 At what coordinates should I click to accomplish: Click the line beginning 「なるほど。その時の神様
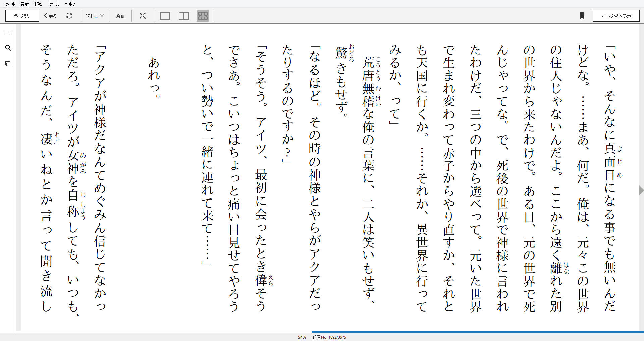[315, 178]
